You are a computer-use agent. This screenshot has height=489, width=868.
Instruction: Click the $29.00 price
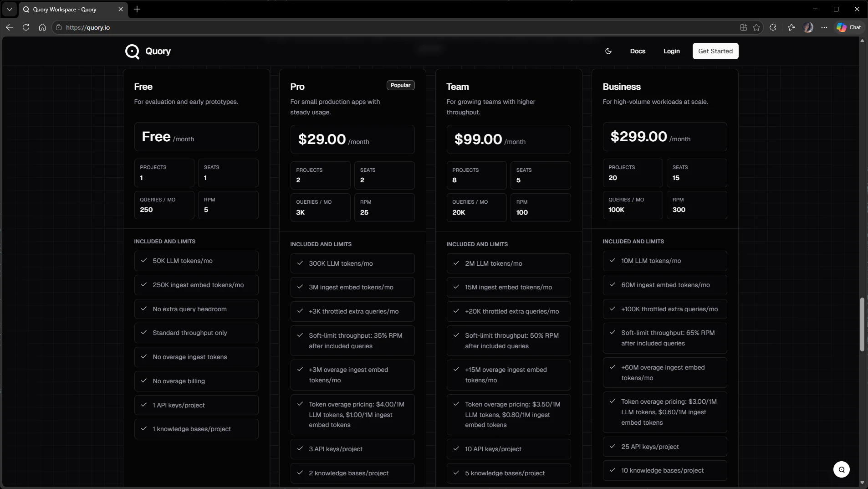tap(322, 139)
